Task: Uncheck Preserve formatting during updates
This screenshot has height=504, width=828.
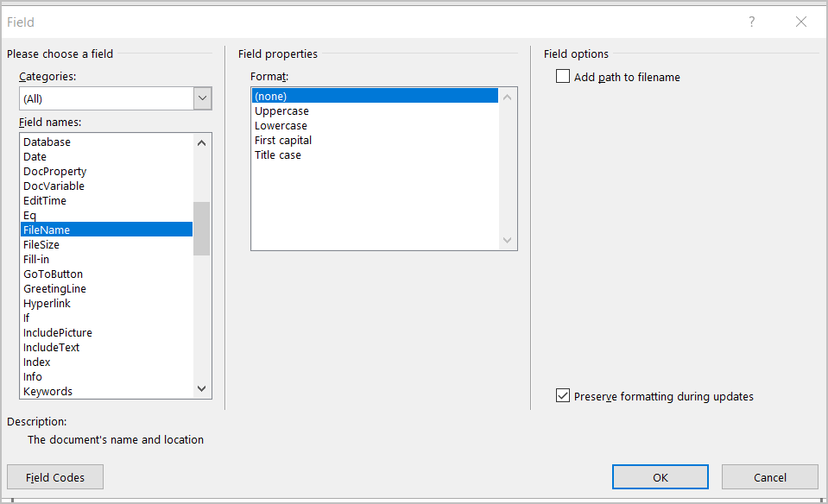Action: (x=564, y=396)
